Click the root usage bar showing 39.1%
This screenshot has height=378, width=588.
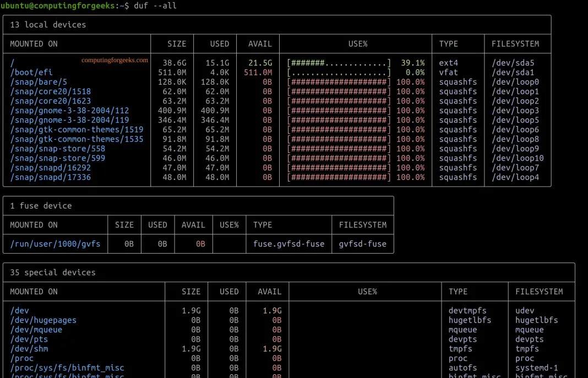[339, 63]
